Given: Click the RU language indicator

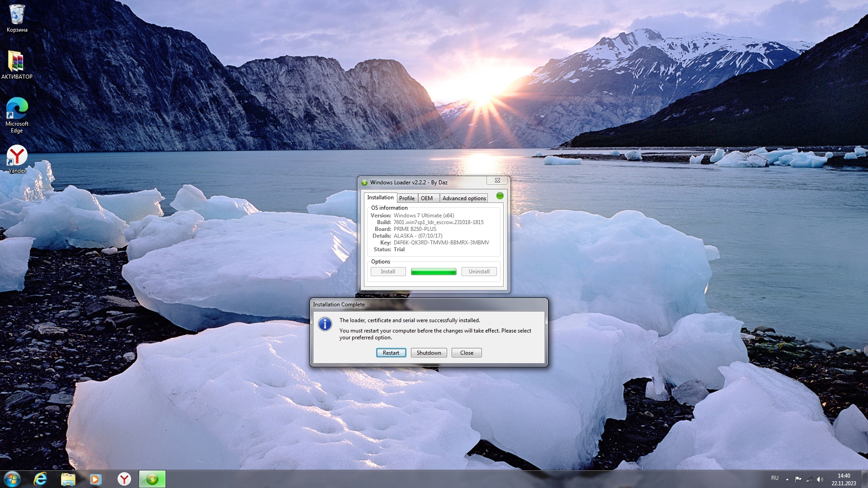Looking at the screenshot, I should click(x=774, y=478).
